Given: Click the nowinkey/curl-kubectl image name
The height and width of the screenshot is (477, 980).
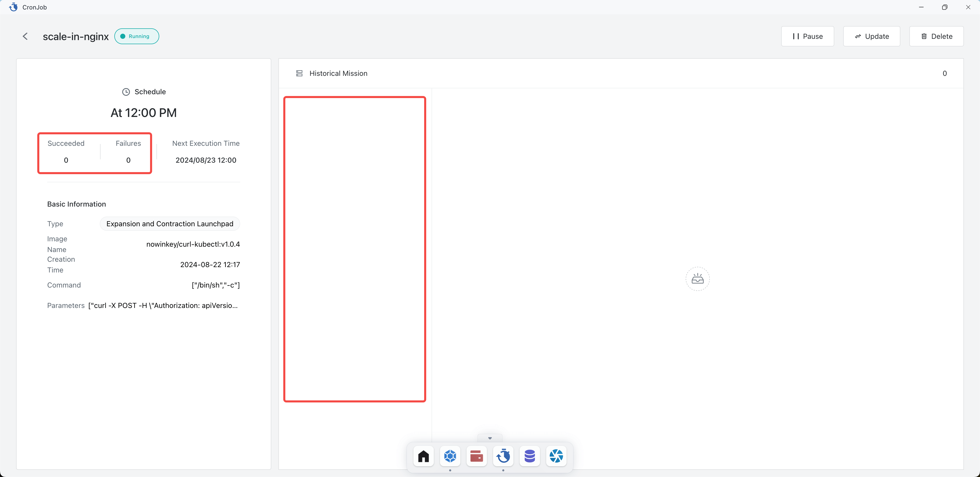Looking at the screenshot, I should pyautogui.click(x=193, y=244).
